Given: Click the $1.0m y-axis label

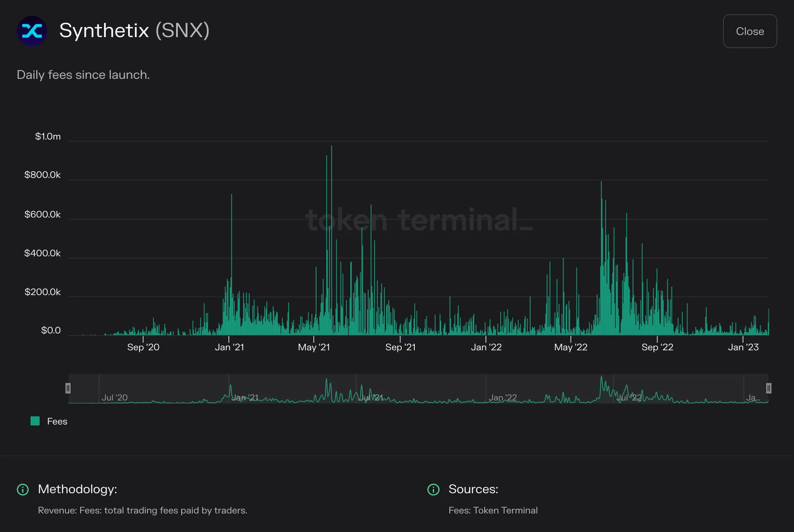Looking at the screenshot, I should tap(48, 137).
